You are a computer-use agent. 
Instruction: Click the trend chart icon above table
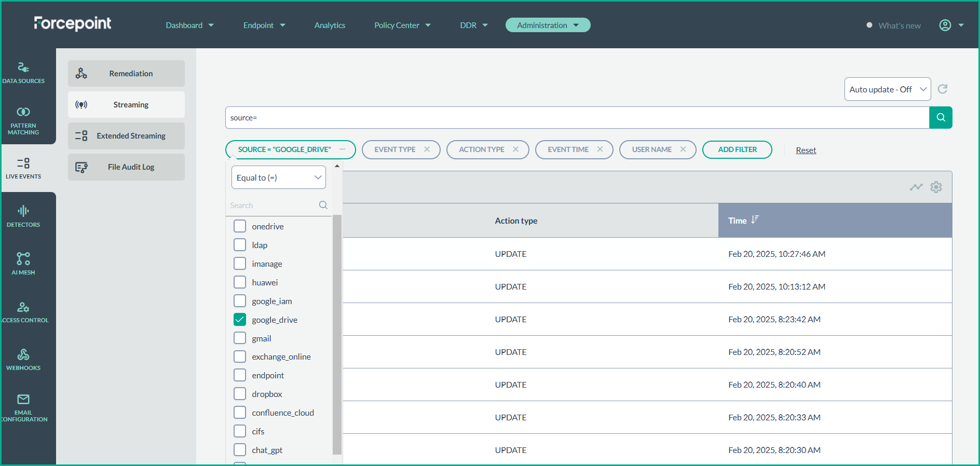click(916, 187)
